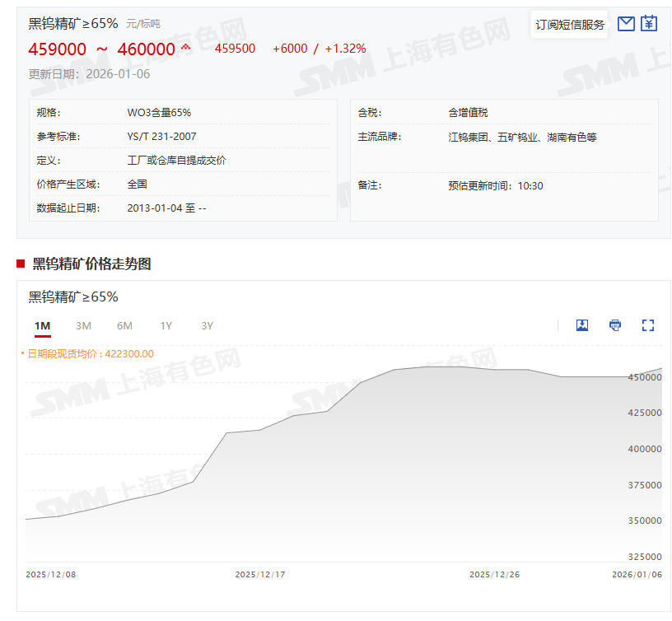Click the 459000 ～ 460000 price range

101,49
